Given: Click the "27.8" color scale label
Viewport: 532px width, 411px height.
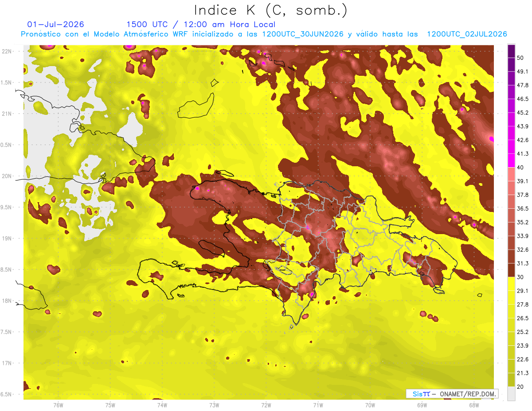Looking at the screenshot, I should (523, 304).
